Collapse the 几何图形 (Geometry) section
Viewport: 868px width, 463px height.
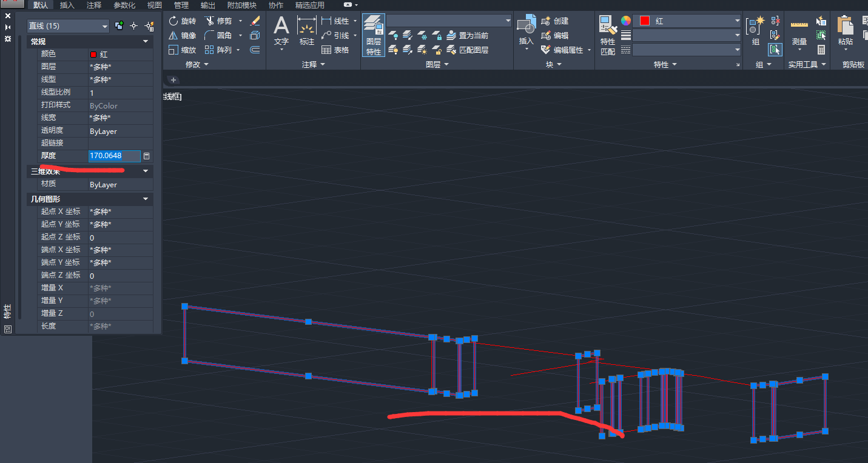coord(146,199)
